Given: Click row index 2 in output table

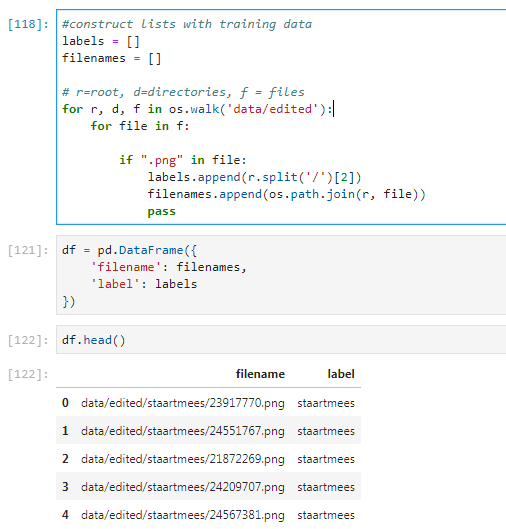Looking at the screenshot, I should (65, 459).
